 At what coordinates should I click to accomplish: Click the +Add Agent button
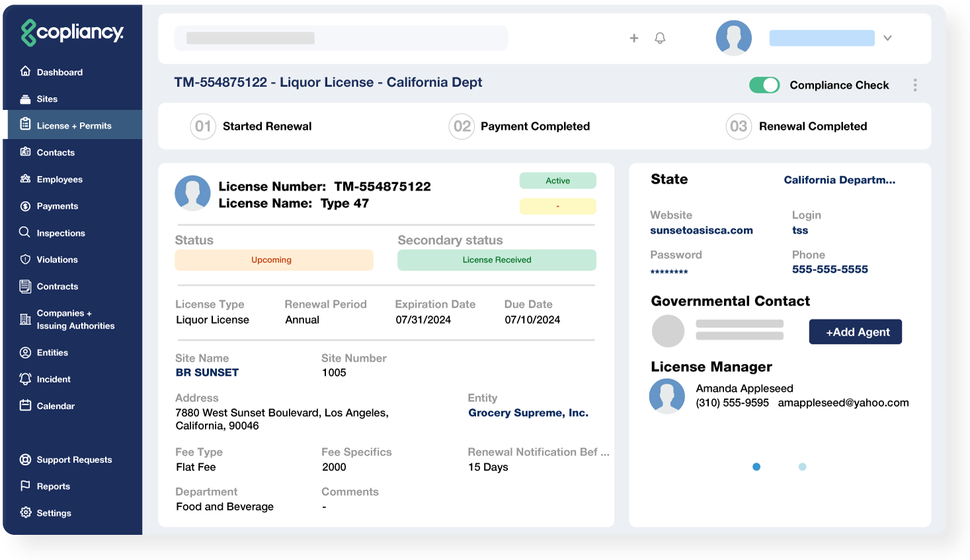pyautogui.click(x=856, y=332)
